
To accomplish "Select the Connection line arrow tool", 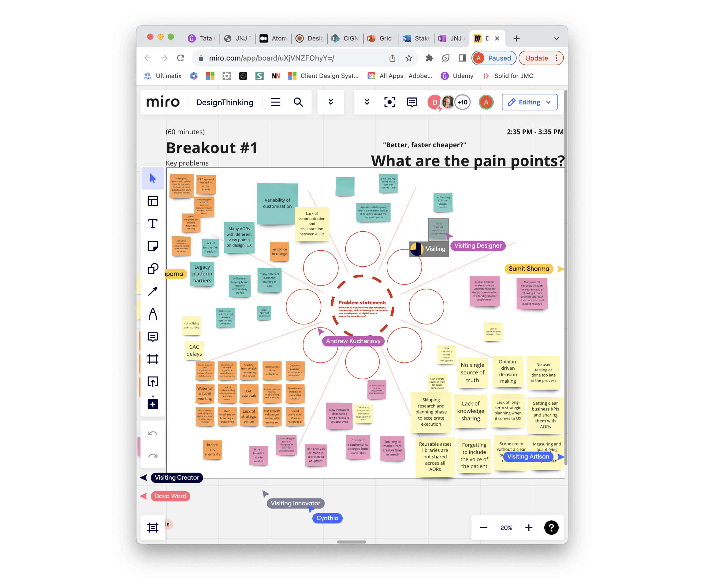I will click(153, 291).
